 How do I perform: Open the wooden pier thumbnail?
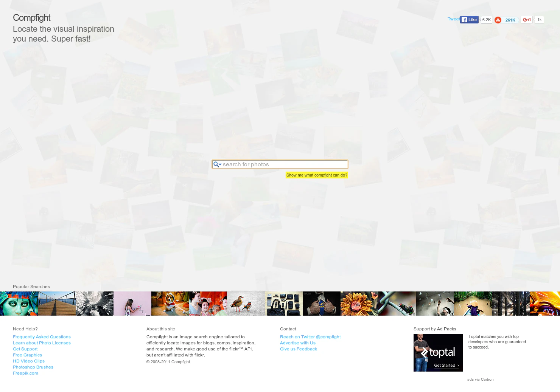pos(57,304)
